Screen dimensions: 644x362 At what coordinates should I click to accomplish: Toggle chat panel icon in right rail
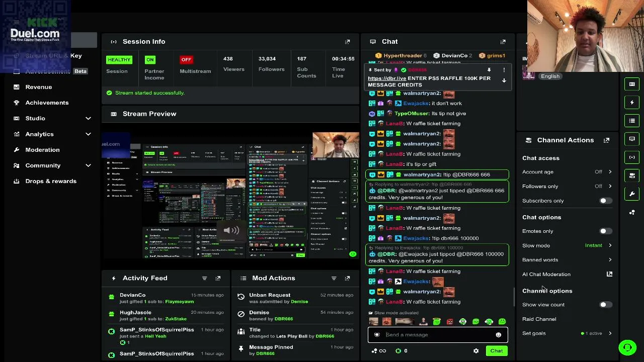632,139
